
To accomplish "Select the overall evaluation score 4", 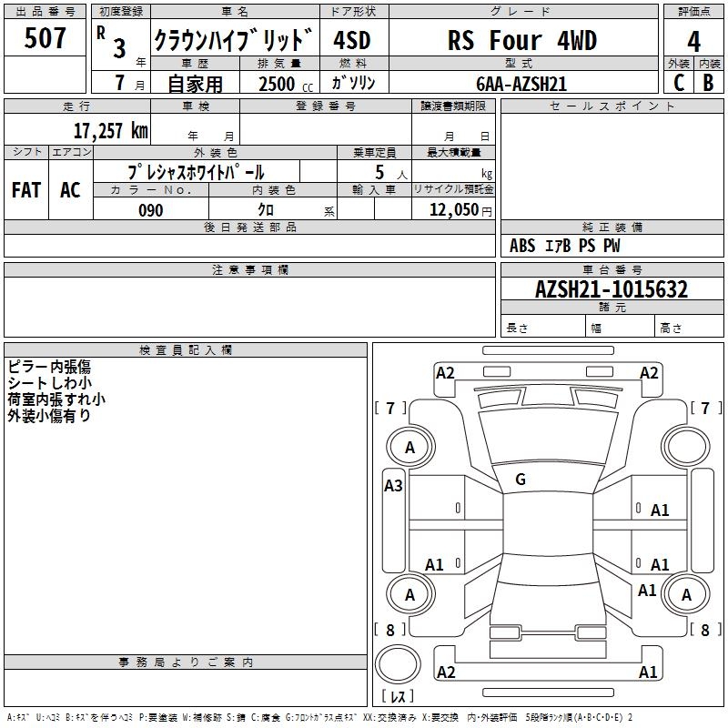I will [x=693, y=41].
